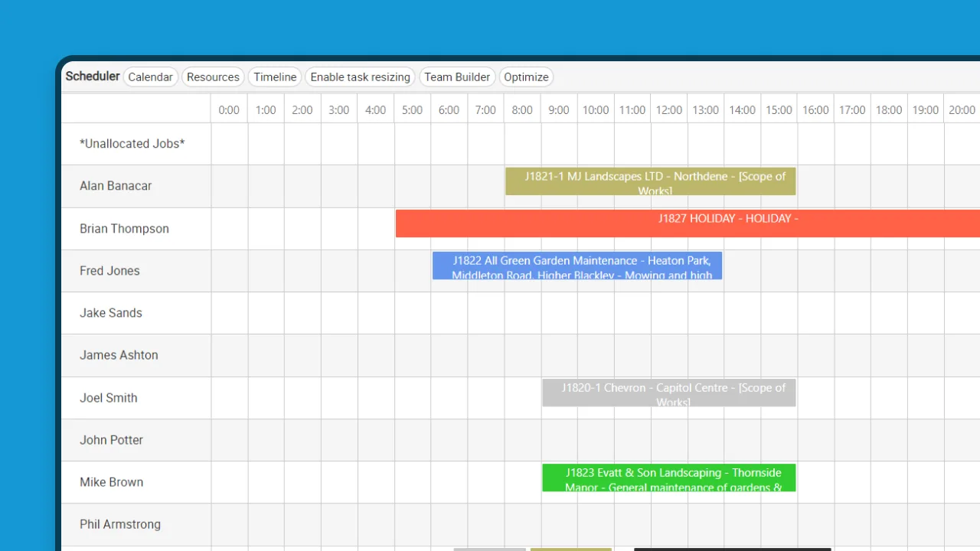Click the 18:00 time header
The height and width of the screenshot is (551, 980).
[x=889, y=109]
